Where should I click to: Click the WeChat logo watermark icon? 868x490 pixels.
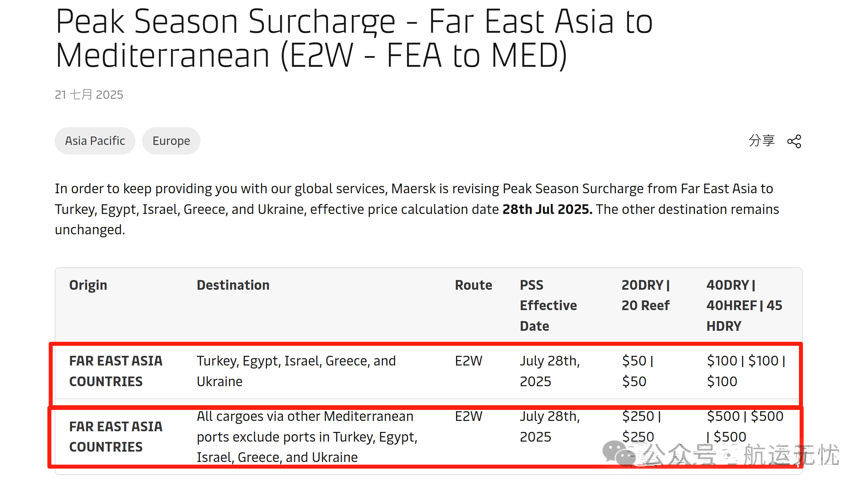point(619,453)
